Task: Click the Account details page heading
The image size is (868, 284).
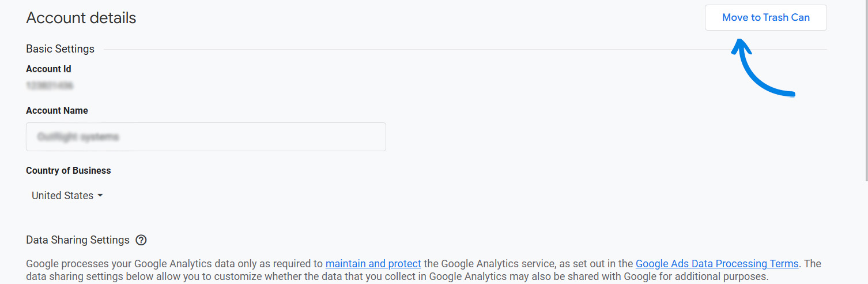Action: 81,18
